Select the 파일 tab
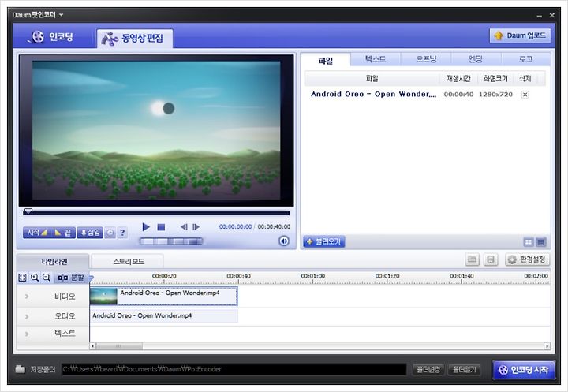This screenshot has height=392, width=568. tap(325, 60)
